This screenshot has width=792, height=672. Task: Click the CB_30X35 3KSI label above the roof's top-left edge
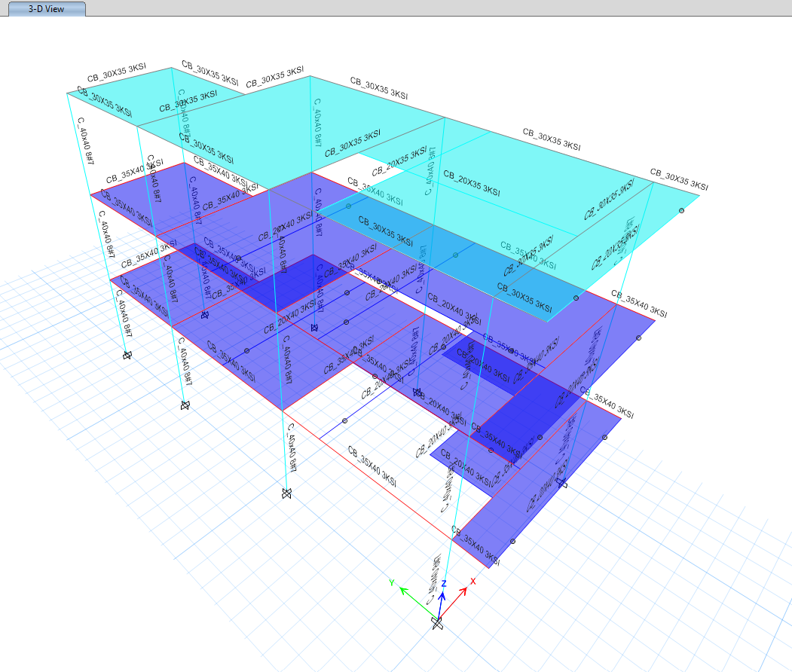click(117, 72)
